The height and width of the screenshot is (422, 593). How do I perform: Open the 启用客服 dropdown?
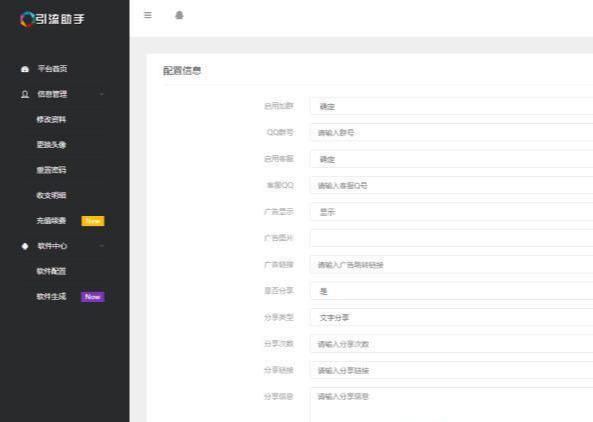click(452, 159)
